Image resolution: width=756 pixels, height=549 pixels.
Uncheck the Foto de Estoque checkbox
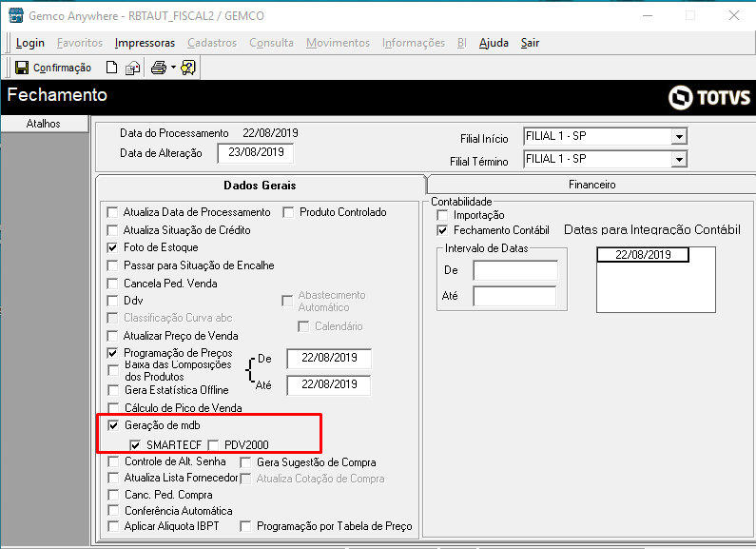click(x=112, y=247)
